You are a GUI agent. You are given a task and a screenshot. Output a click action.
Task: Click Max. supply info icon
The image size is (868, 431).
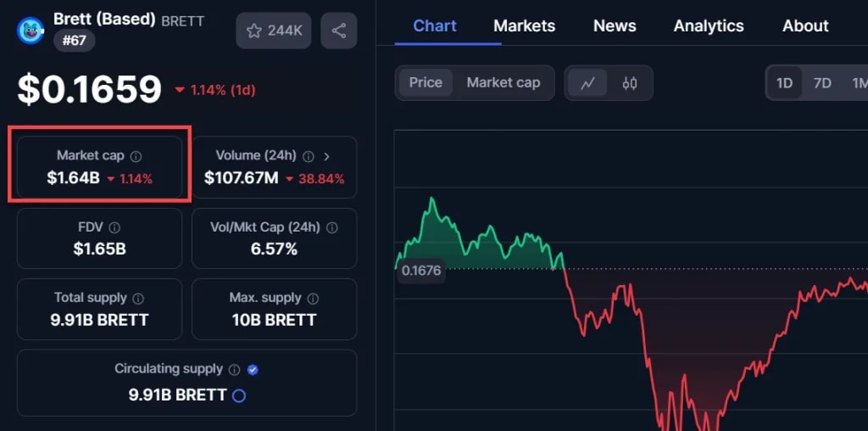[314, 299]
